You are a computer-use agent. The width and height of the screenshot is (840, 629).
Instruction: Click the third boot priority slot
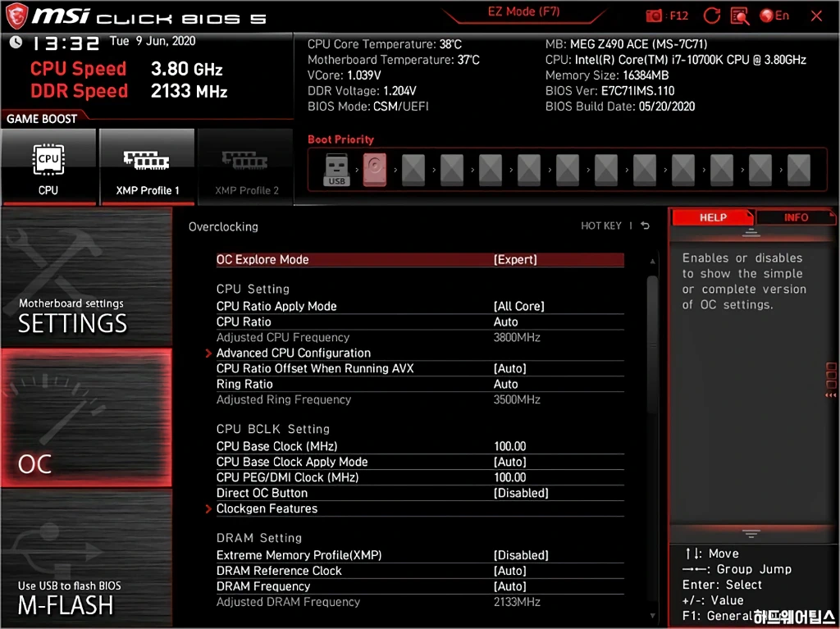pos(413,170)
